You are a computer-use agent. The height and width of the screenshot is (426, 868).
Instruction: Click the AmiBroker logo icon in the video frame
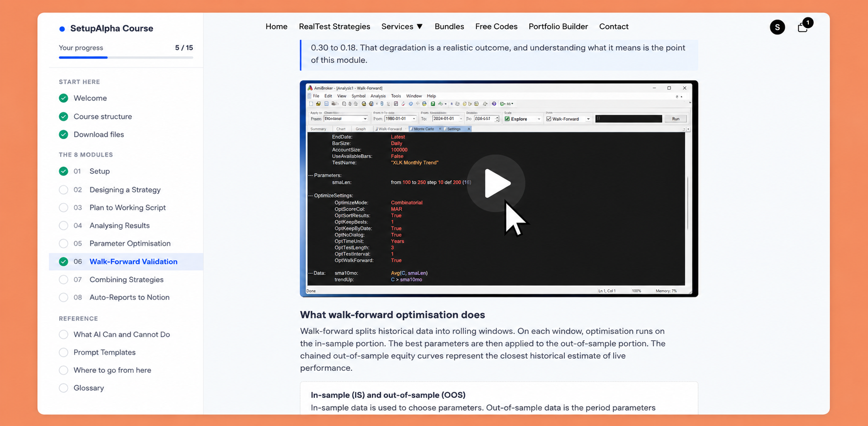coord(310,88)
